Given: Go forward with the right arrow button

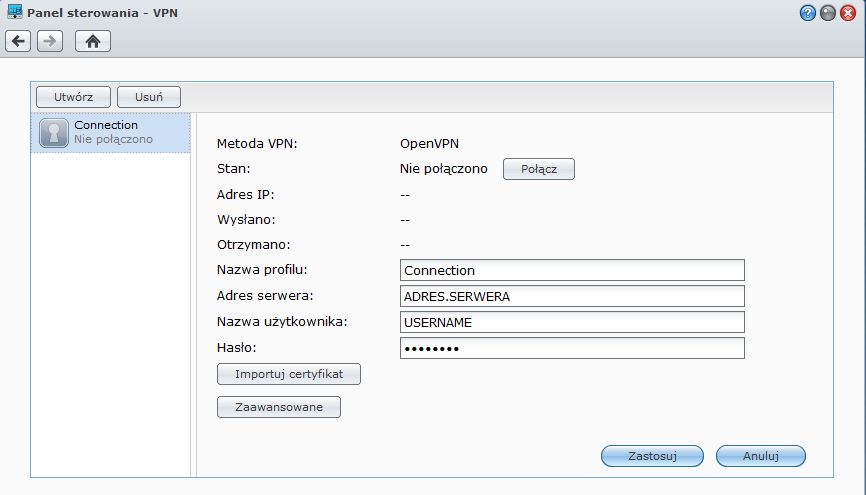Looking at the screenshot, I should (50, 41).
